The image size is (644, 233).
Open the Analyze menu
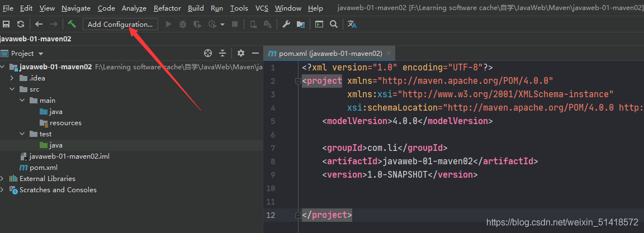[134, 8]
